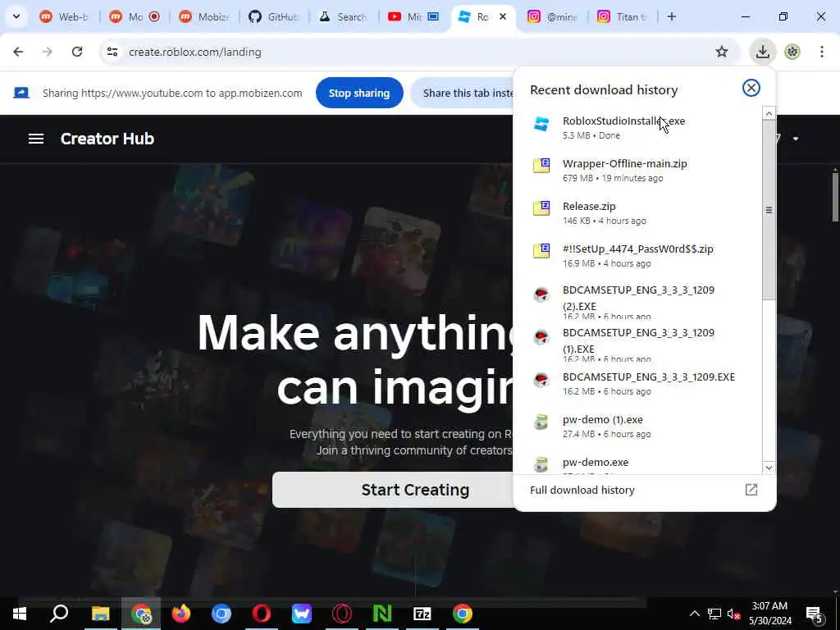This screenshot has height=630, width=840.
Task: Open the Full download history link
Action: pos(582,490)
